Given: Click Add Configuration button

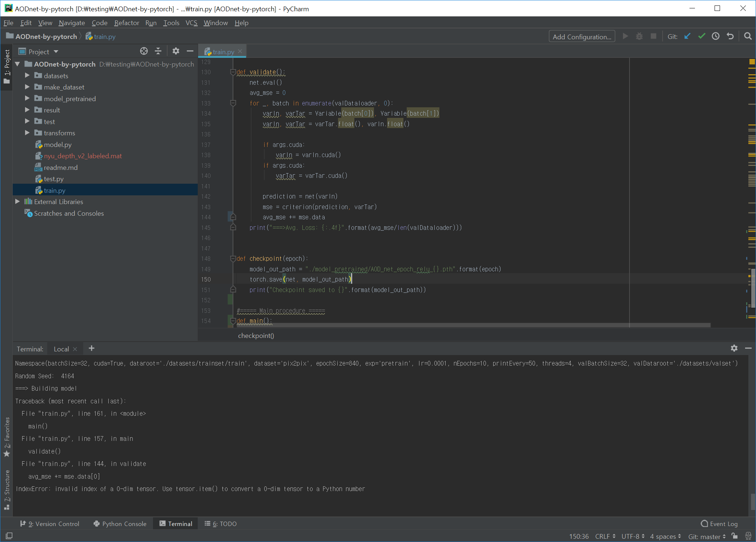Looking at the screenshot, I should coord(582,37).
